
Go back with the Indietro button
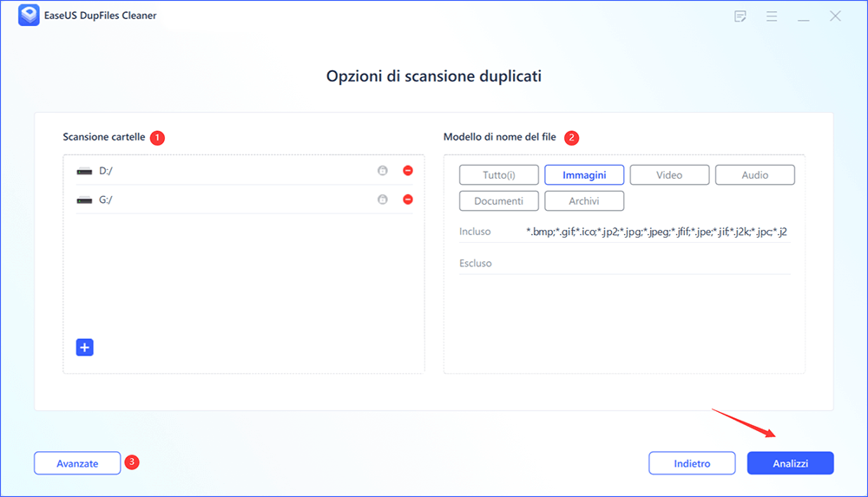point(692,463)
